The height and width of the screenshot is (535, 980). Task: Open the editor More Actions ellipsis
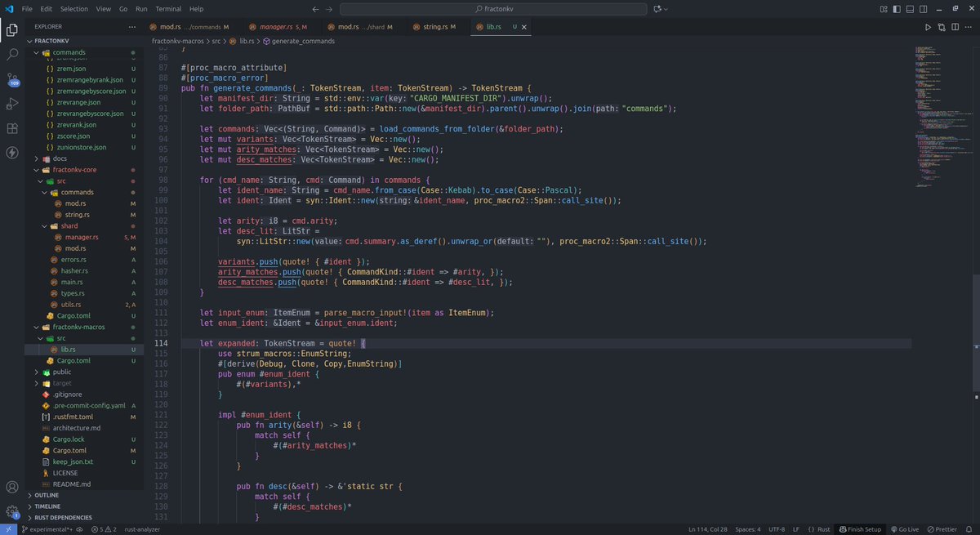pos(967,27)
